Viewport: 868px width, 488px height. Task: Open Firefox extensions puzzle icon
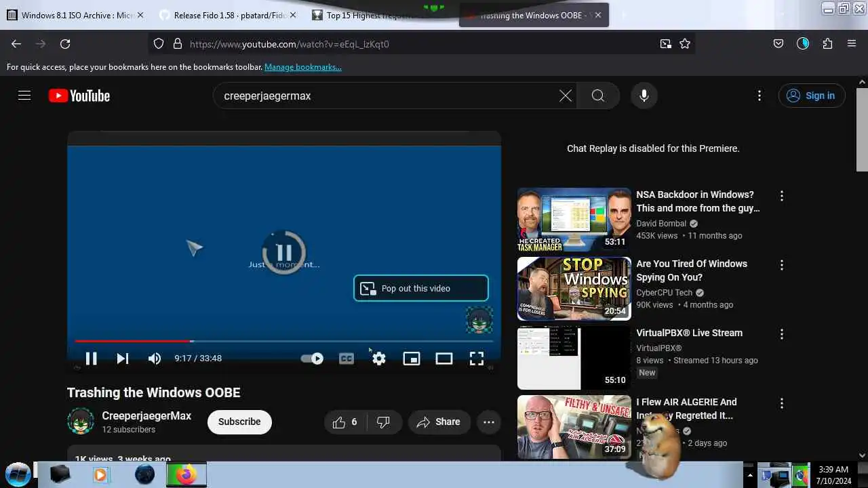point(827,43)
